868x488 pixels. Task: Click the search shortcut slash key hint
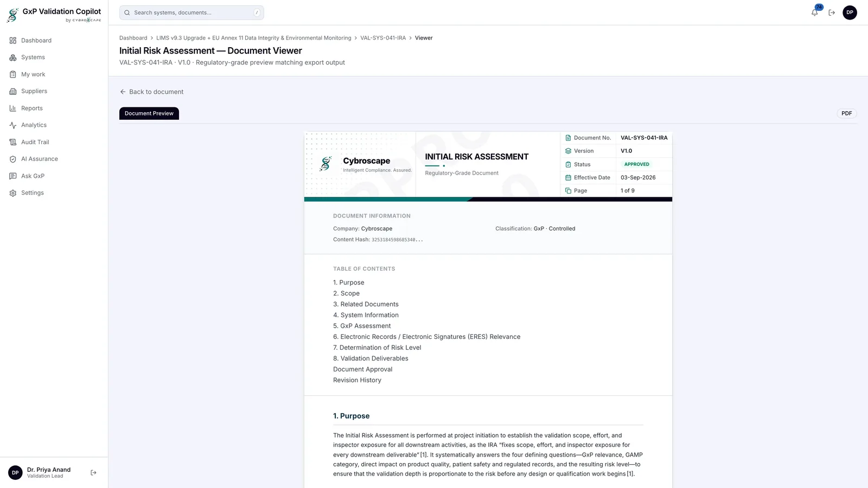(257, 12)
